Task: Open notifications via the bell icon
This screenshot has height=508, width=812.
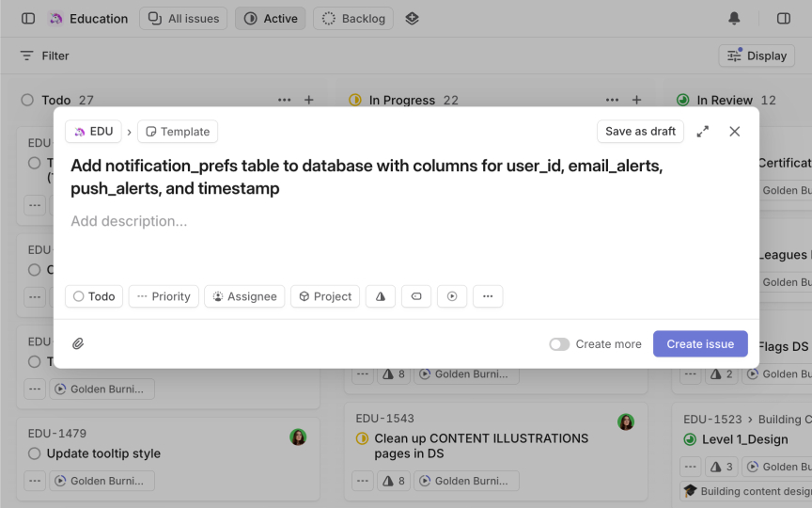Action: [734, 19]
